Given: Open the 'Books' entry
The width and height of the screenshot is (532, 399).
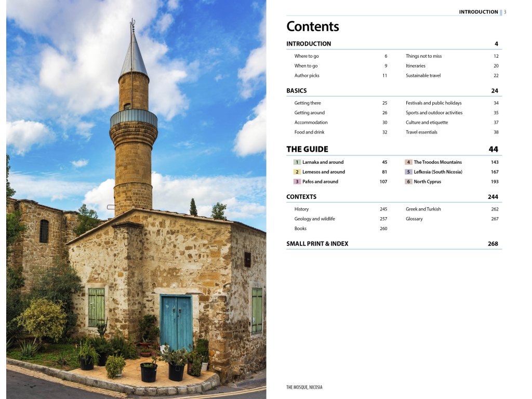Looking at the screenshot, I should pyautogui.click(x=300, y=229).
